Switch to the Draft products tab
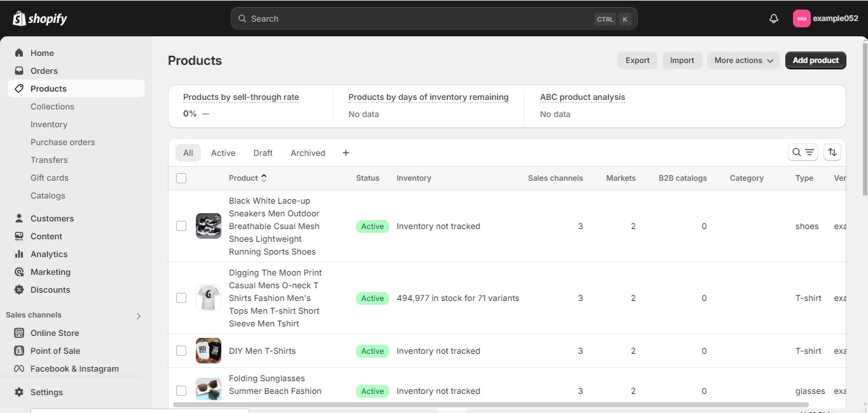Image resolution: width=868 pixels, height=413 pixels. click(x=263, y=153)
